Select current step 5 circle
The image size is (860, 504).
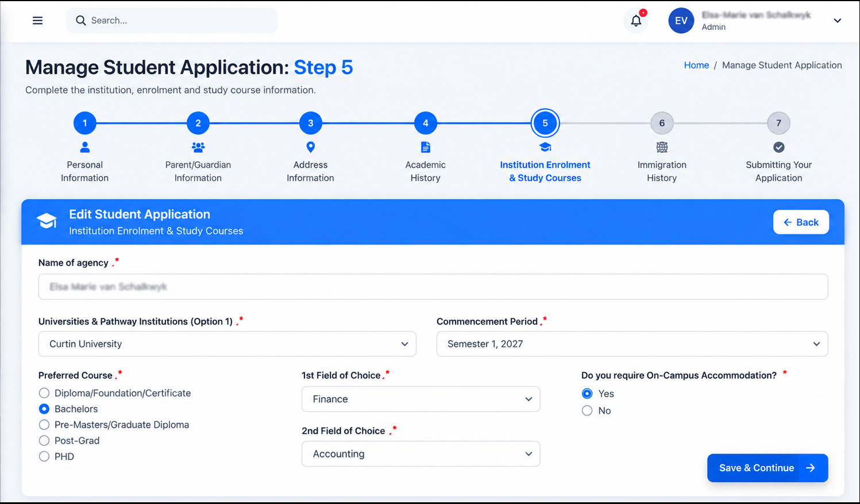[x=545, y=123]
